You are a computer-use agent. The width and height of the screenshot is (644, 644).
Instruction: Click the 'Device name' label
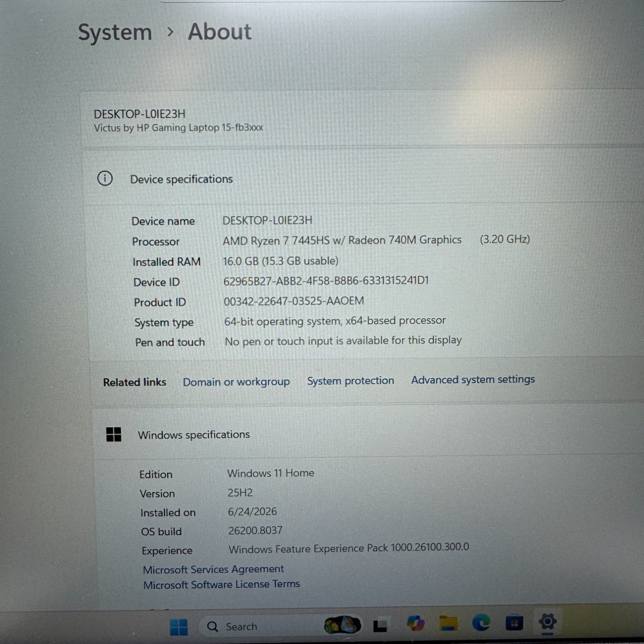pos(163,222)
